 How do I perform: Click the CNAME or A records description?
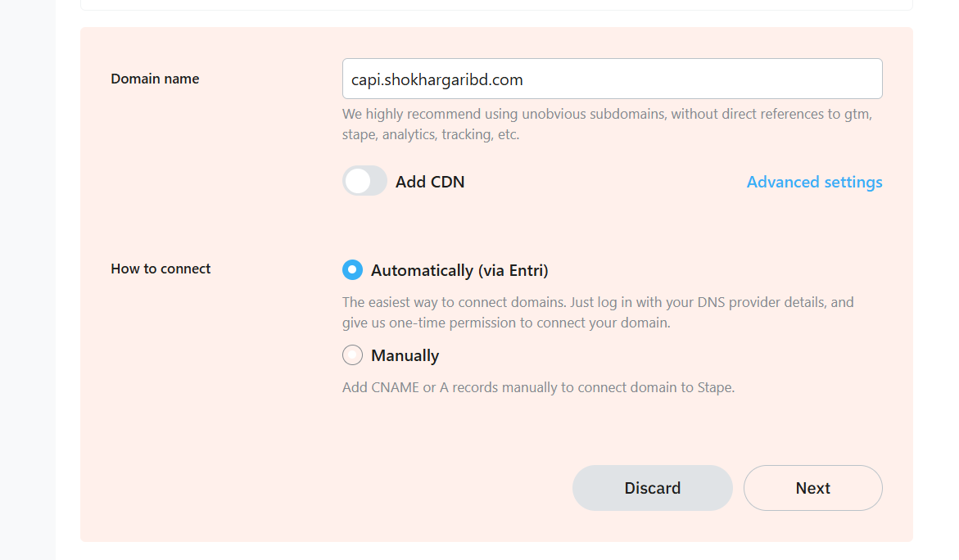pos(538,387)
